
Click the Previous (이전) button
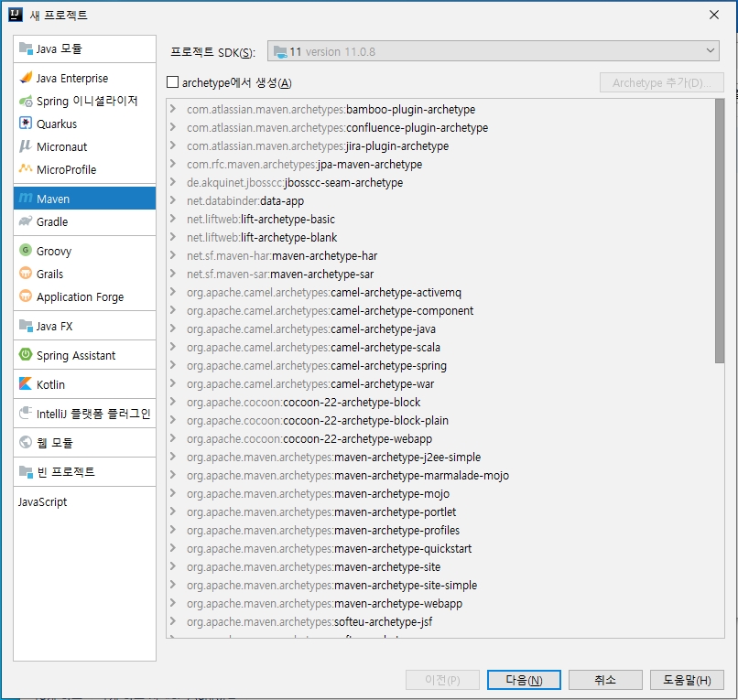(x=442, y=680)
